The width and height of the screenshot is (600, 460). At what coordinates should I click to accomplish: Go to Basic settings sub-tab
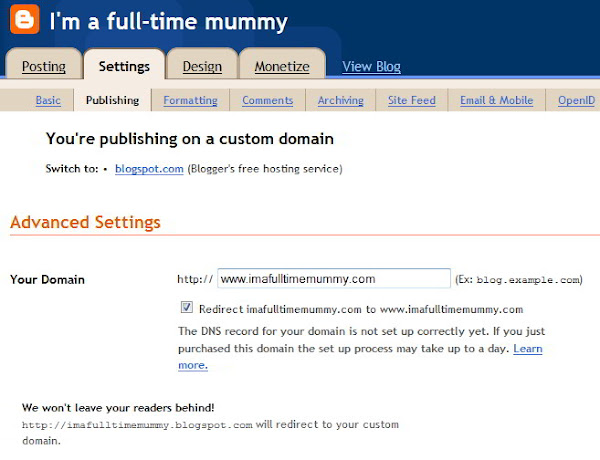click(x=48, y=100)
